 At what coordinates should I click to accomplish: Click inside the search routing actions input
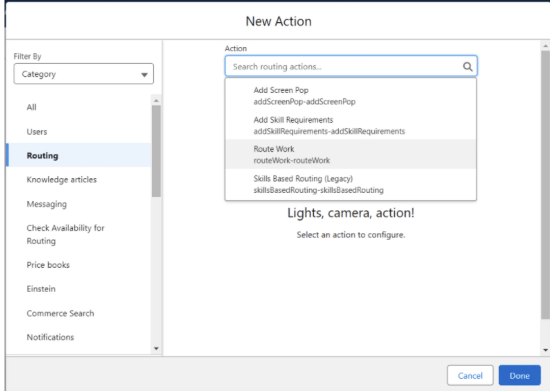click(x=322, y=66)
